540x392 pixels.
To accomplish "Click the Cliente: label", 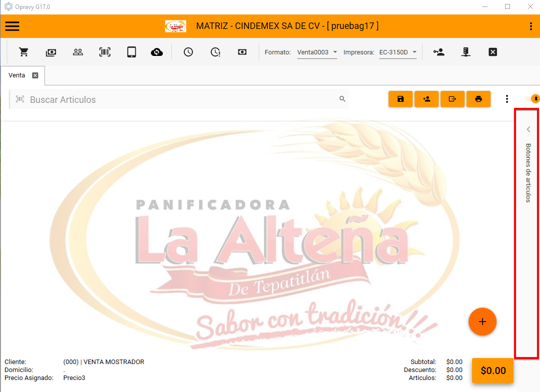I will tap(15, 362).
